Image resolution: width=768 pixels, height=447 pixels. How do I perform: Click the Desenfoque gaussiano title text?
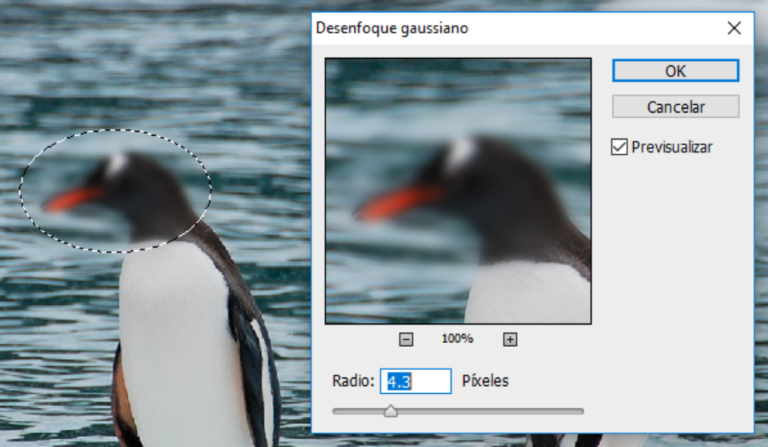point(392,28)
